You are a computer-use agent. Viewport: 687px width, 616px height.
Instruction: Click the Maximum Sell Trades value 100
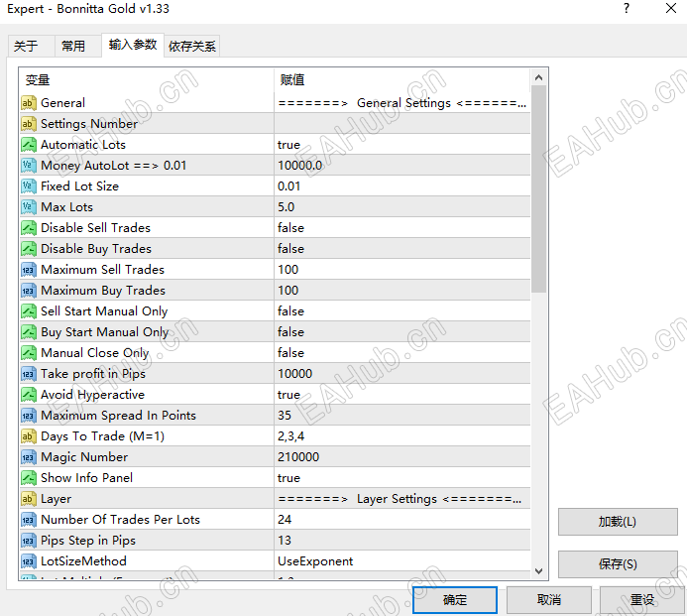(287, 270)
